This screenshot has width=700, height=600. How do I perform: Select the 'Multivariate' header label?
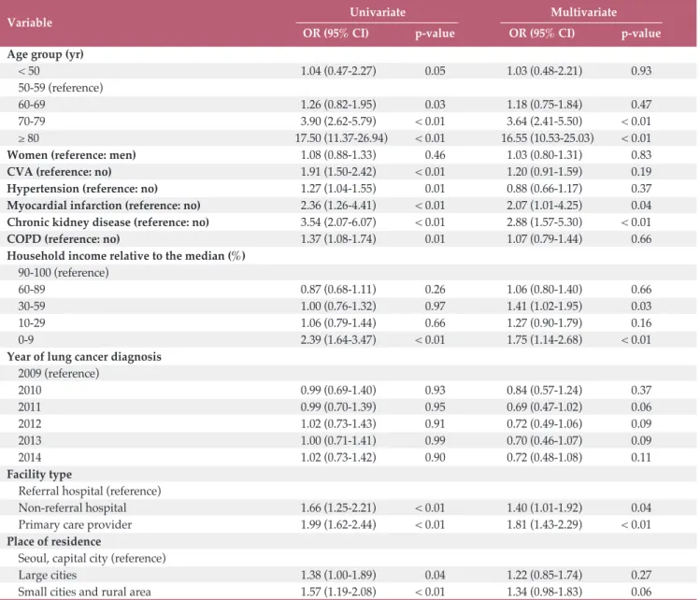click(583, 12)
